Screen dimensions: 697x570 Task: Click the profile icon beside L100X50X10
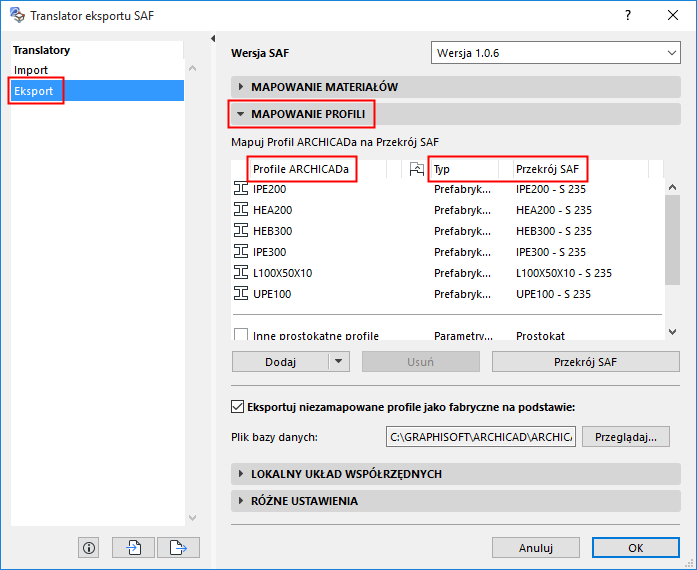[241, 273]
